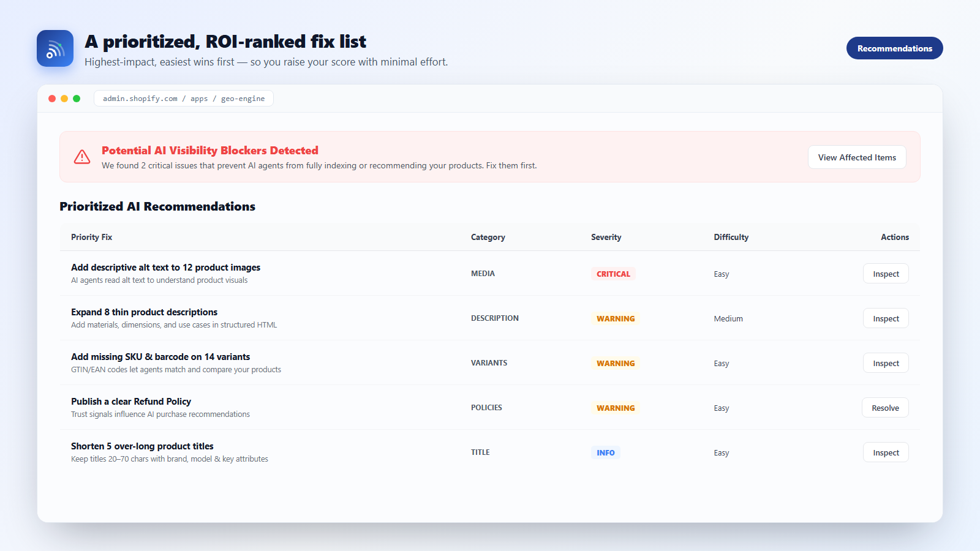This screenshot has width=980, height=551.
Task: Click 'Potential AI Visibility Blockers Detected' heading
Action: [210, 151]
